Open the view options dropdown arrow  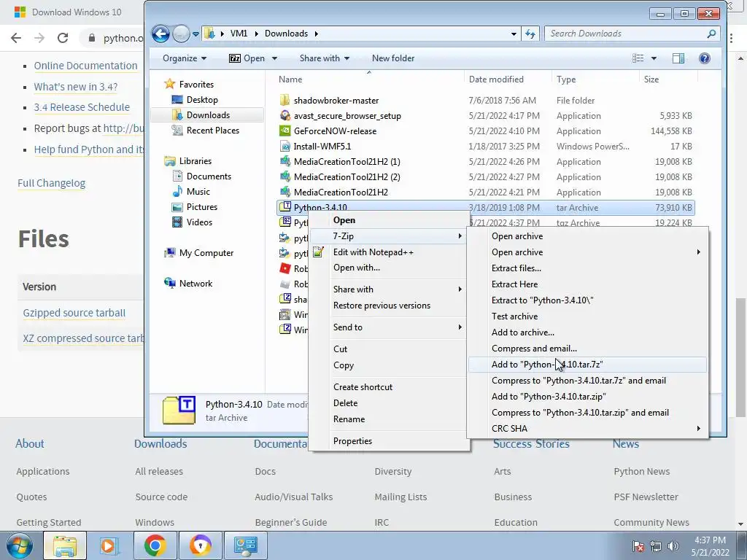click(x=654, y=58)
